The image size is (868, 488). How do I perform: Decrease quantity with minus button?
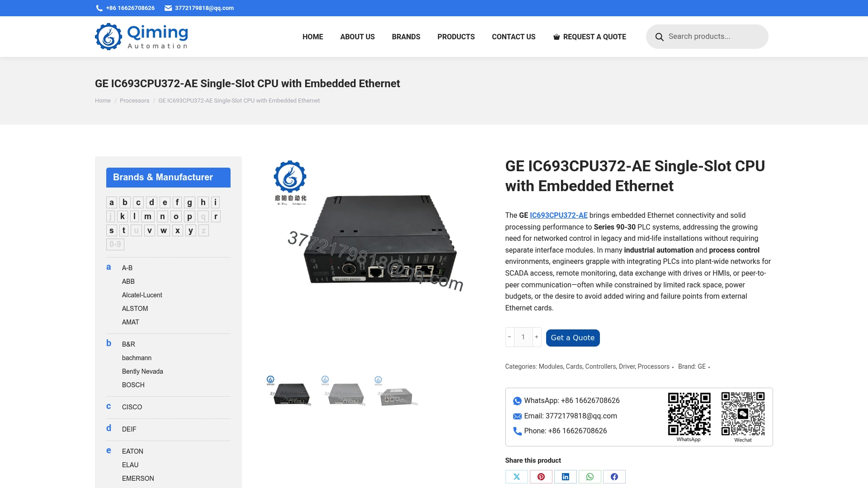point(509,337)
